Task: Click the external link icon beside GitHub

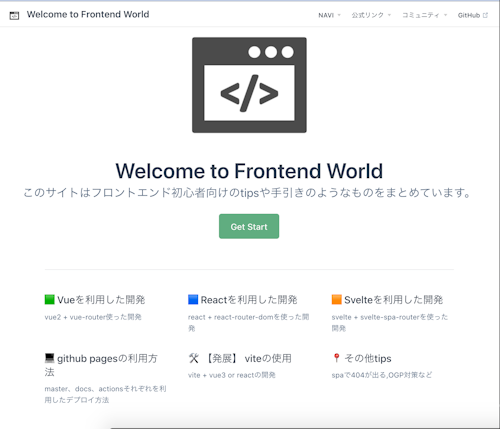Action: click(x=485, y=15)
